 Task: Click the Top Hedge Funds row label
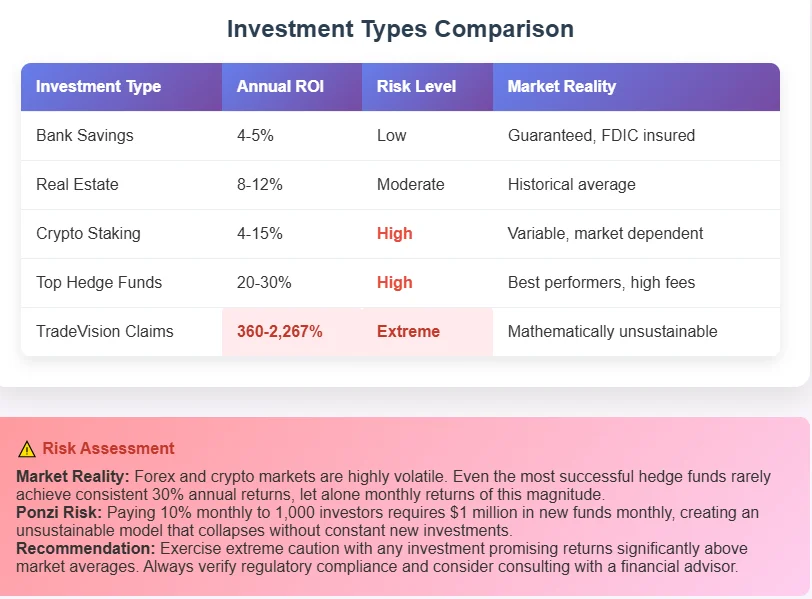[98, 282]
